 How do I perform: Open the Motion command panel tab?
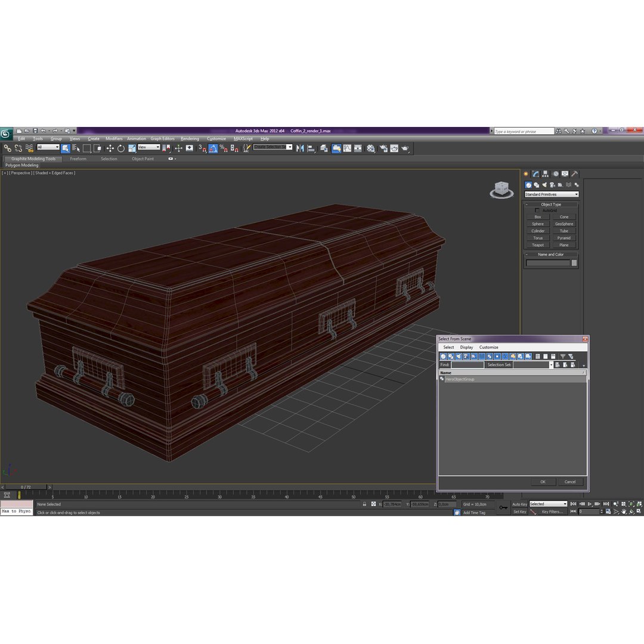click(x=555, y=174)
